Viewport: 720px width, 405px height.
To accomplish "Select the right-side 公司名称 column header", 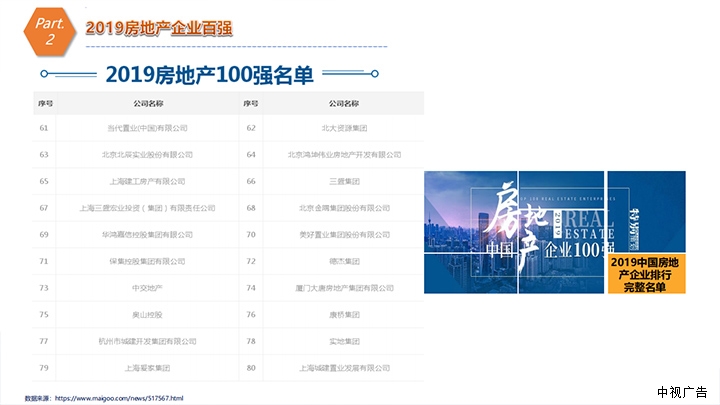I will click(344, 103).
